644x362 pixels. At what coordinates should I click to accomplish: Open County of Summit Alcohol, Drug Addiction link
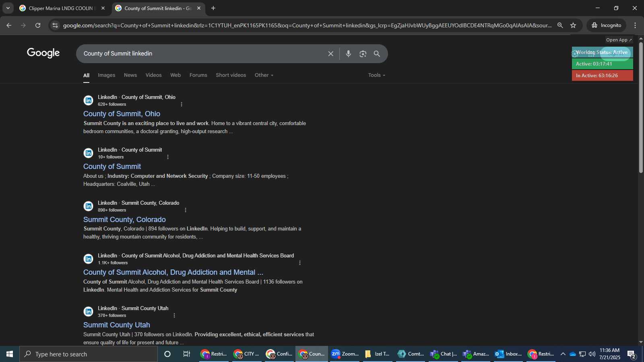click(173, 272)
